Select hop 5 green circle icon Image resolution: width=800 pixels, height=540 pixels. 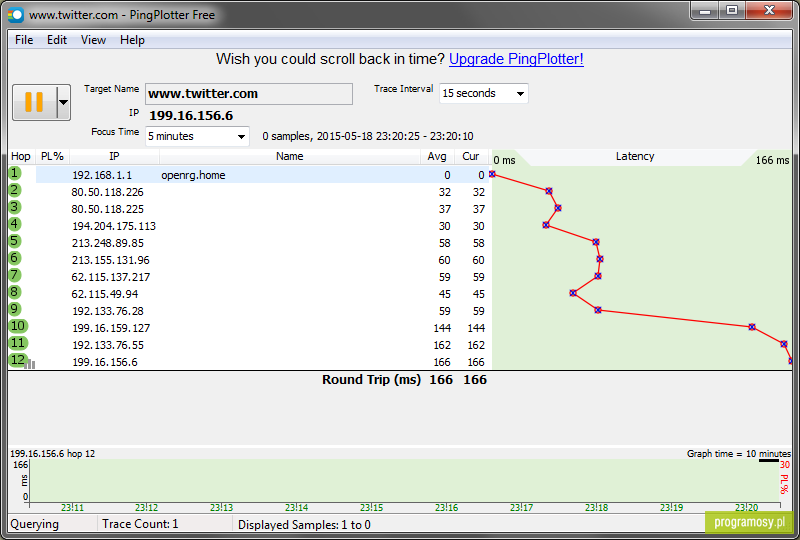tap(15, 241)
